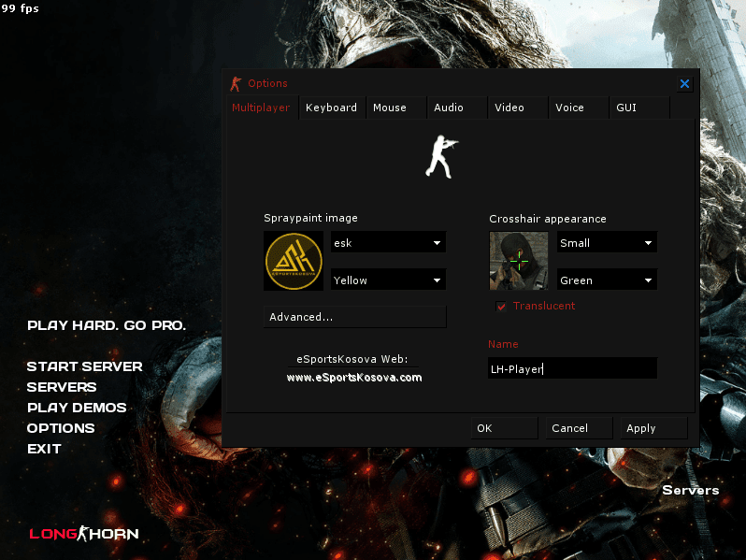Screen dimensions: 746x560
Task: Click the white soldier silhouette logo
Action: [x=441, y=156]
